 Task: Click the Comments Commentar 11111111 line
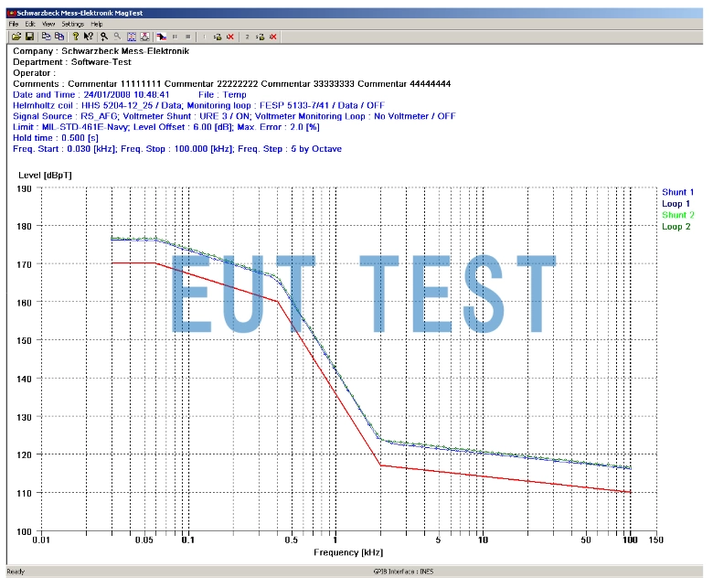coord(232,84)
